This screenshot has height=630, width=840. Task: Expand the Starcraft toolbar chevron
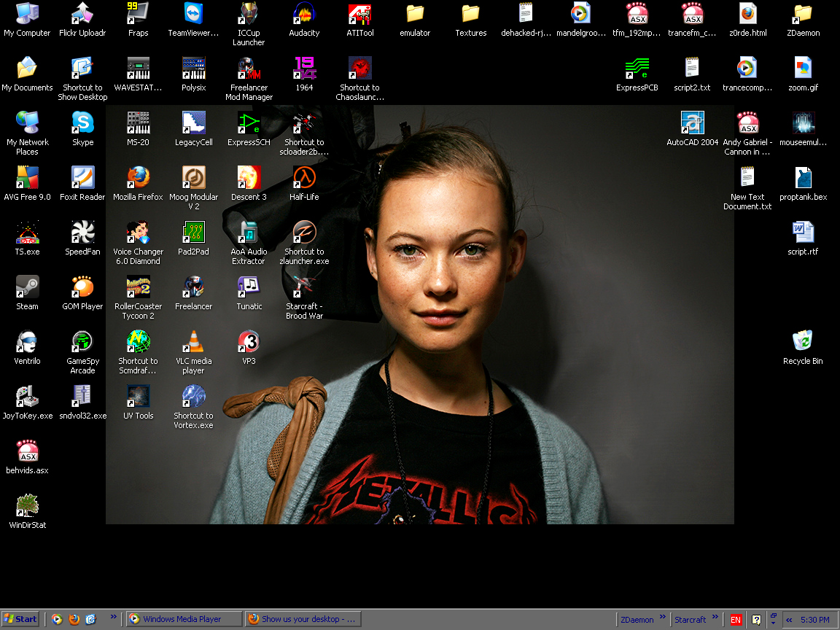[x=715, y=617]
